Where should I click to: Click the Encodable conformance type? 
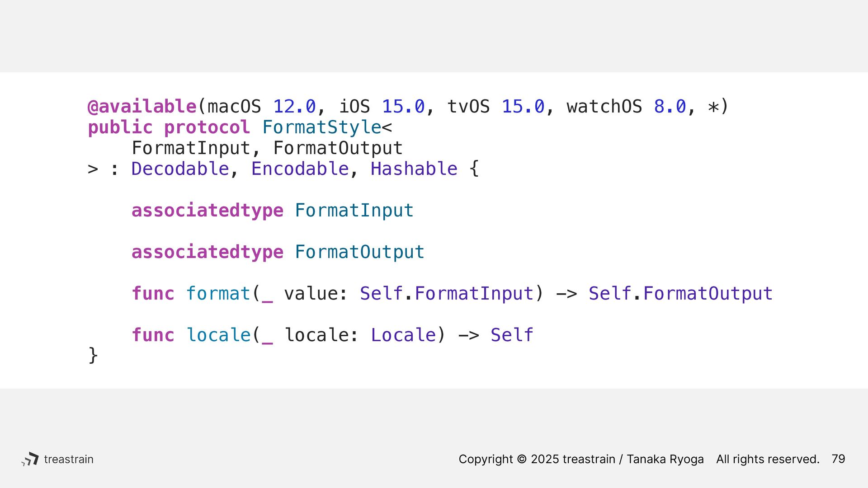point(300,169)
